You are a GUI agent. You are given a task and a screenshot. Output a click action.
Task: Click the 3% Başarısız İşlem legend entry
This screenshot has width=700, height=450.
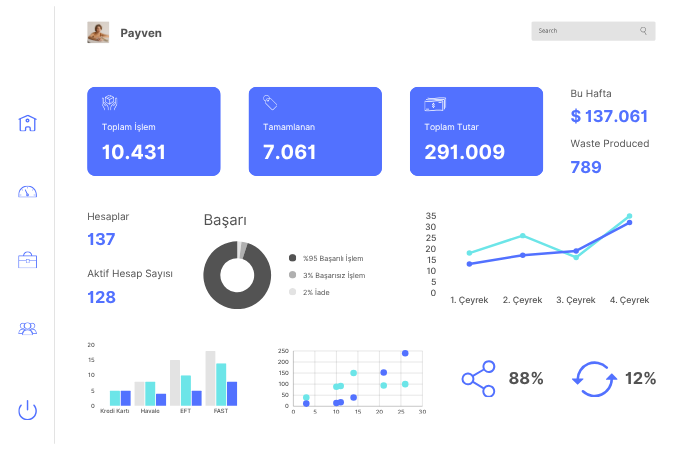(334, 275)
